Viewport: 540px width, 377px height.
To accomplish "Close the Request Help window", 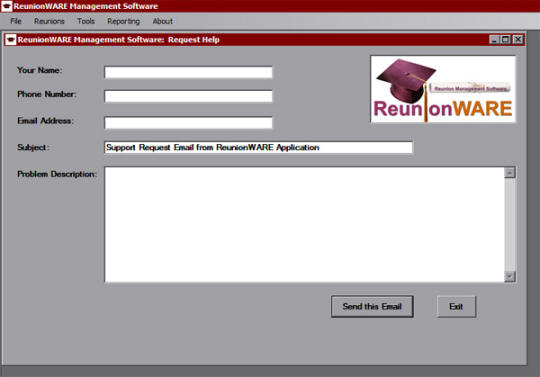I will click(x=518, y=40).
